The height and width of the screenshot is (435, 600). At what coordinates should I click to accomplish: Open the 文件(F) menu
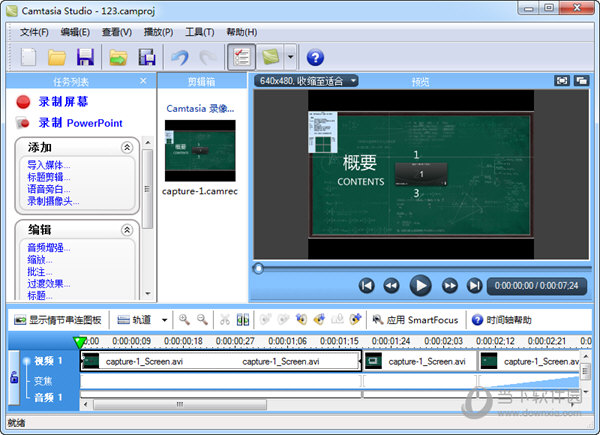pyautogui.click(x=34, y=32)
